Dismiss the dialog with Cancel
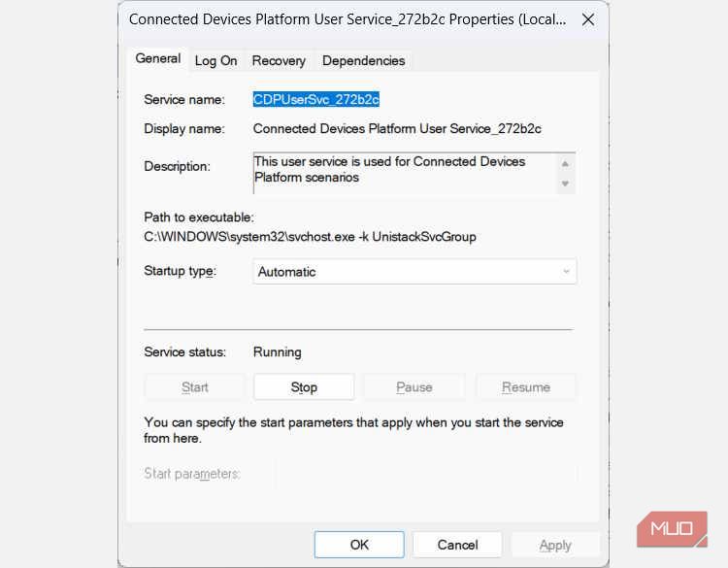Screen dimensions: 728x568 tap(457, 545)
